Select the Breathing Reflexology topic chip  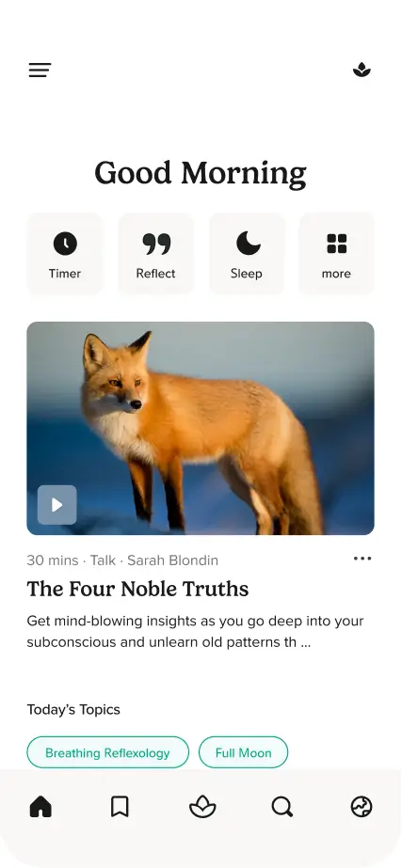tap(107, 752)
